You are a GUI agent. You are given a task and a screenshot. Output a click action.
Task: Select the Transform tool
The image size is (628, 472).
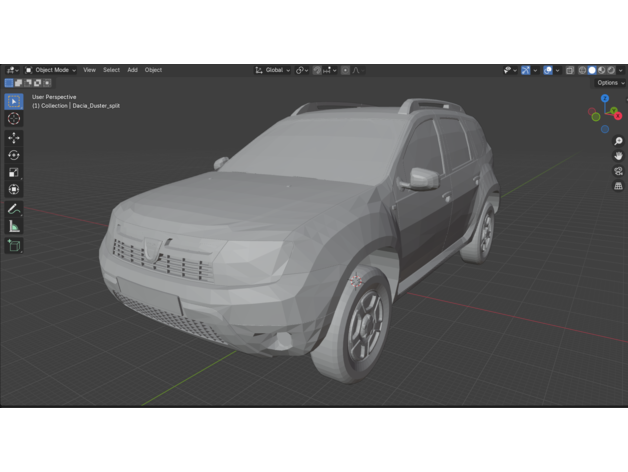coord(14,189)
